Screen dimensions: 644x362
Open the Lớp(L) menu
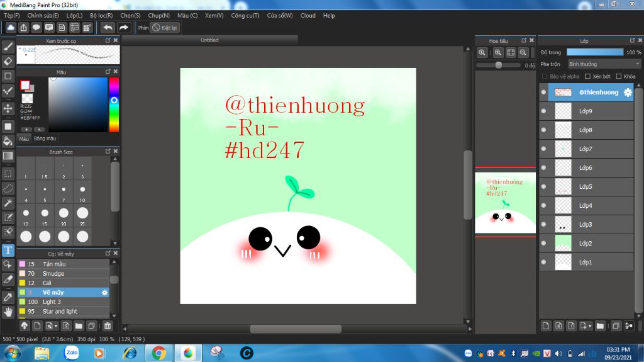(74, 16)
